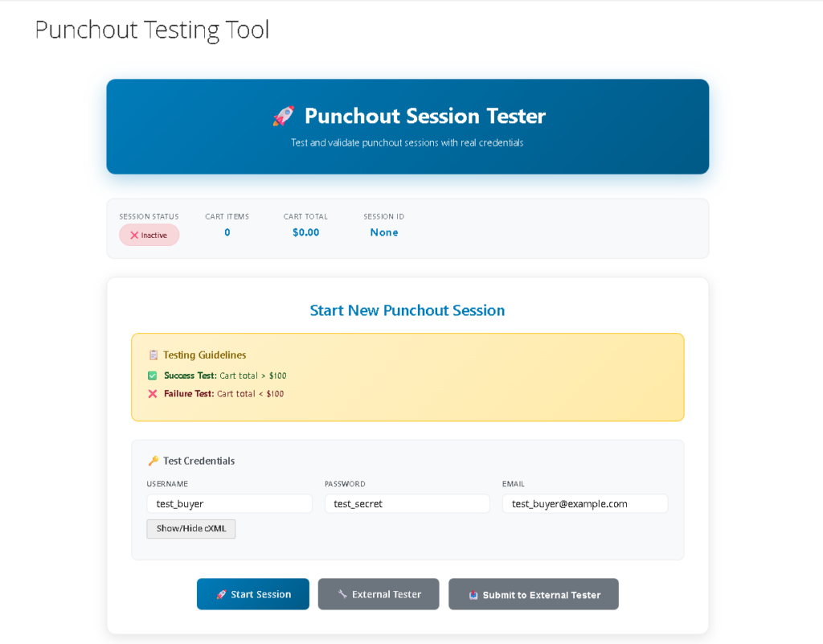Open the External Tester button
The image size is (823, 644).
click(x=379, y=594)
